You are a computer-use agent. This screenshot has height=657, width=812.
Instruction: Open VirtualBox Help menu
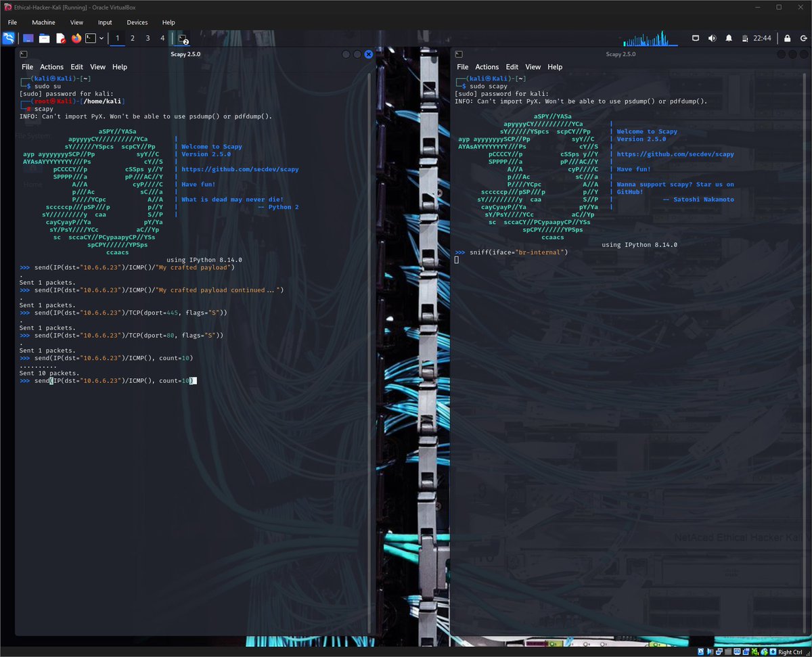pos(168,22)
